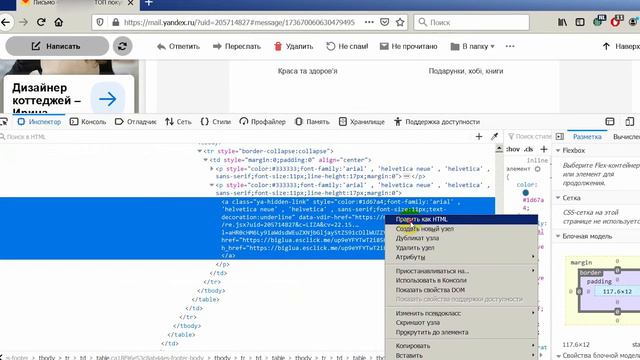Collapse the Блочная модель section
Viewport: 640px width, 360px height.
tap(558, 236)
